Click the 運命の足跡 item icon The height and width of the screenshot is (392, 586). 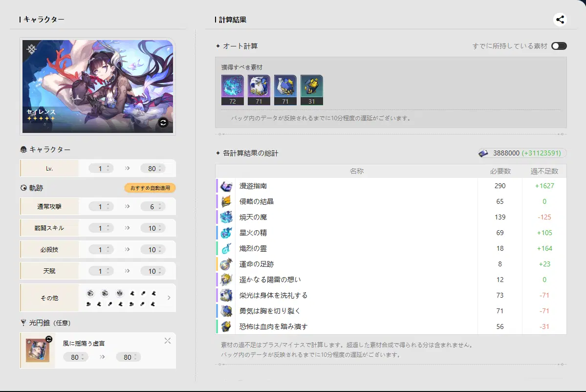(226, 264)
